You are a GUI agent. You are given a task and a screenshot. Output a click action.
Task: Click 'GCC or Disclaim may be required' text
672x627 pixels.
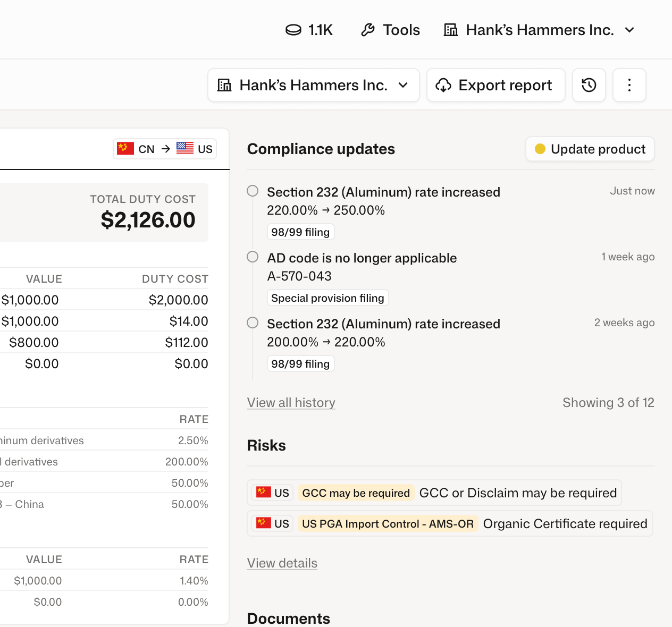click(x=518, y=493)
